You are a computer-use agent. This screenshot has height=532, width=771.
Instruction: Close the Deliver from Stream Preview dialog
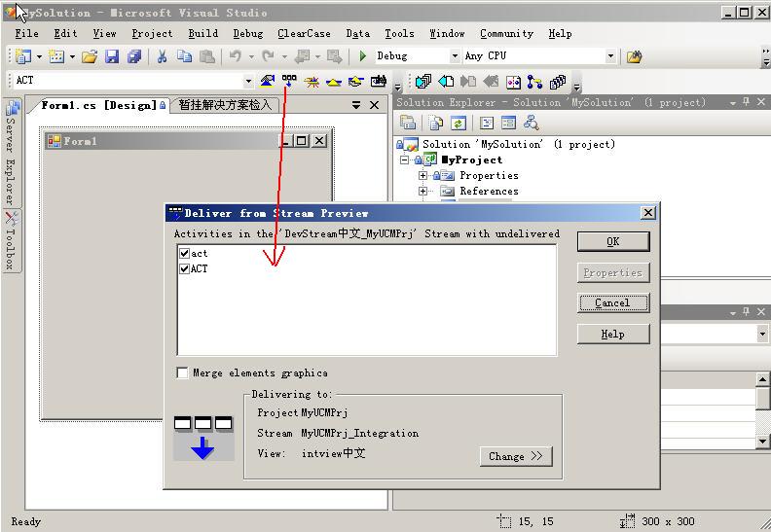(648, 213)
